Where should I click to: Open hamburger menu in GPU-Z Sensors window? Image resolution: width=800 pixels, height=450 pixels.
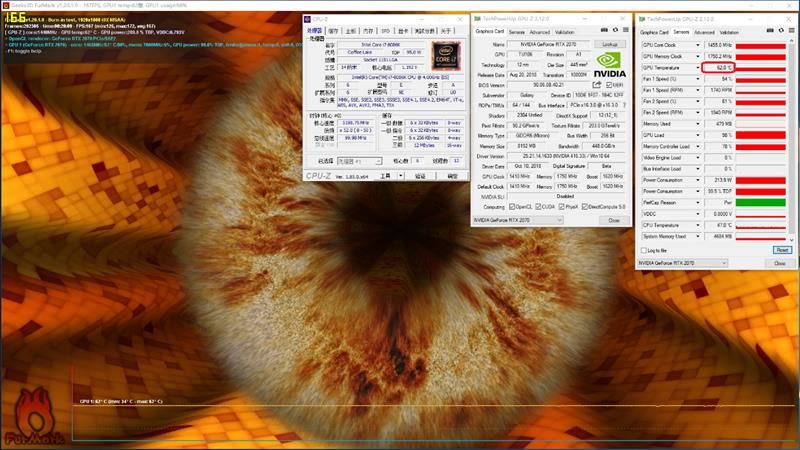(x=791, y=31)
